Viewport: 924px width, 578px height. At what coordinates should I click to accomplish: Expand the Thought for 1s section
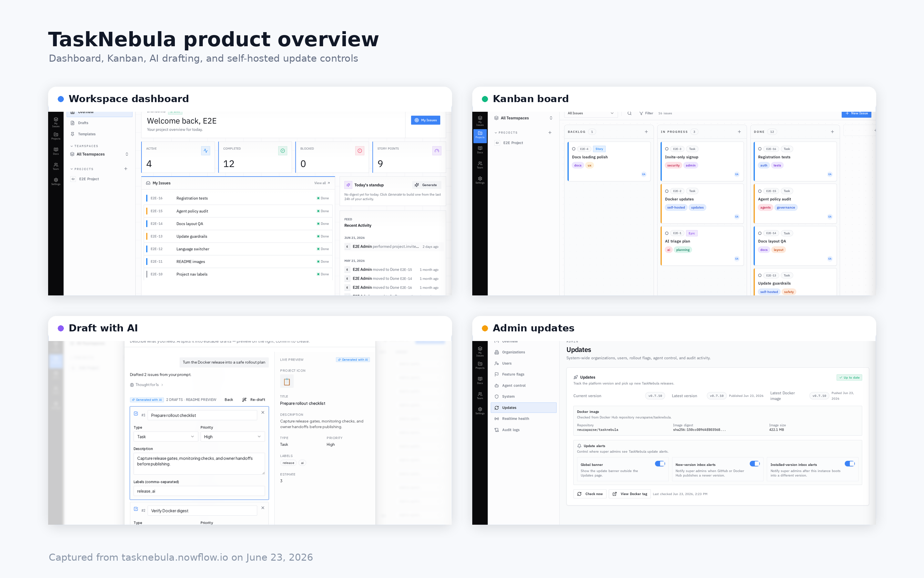147,385
